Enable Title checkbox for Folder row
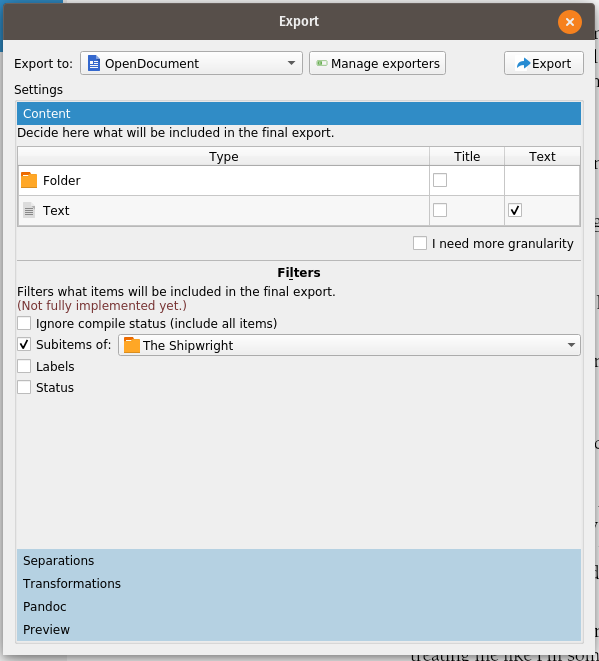The image size is (599, 661). tap(440, 180)
